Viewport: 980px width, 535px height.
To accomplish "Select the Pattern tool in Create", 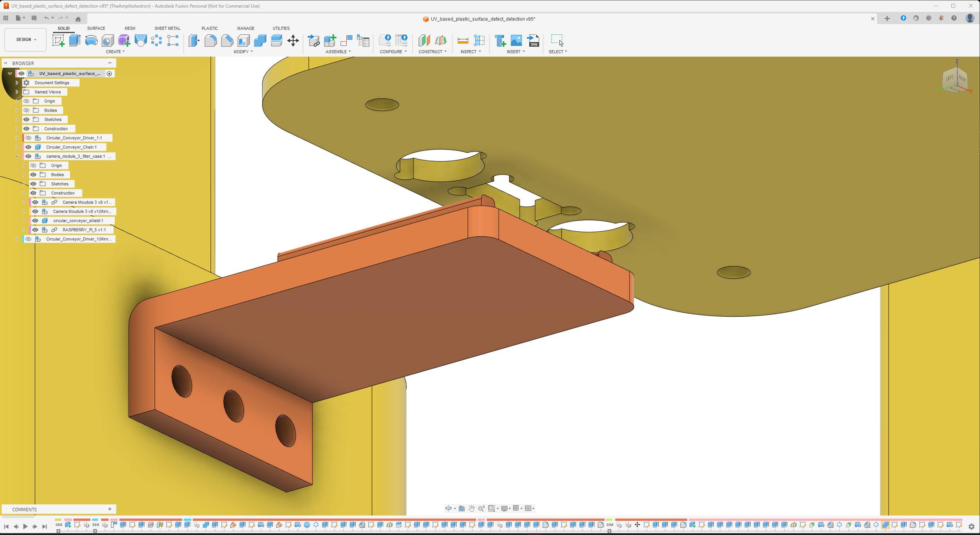I will click(x=156, y=40).
